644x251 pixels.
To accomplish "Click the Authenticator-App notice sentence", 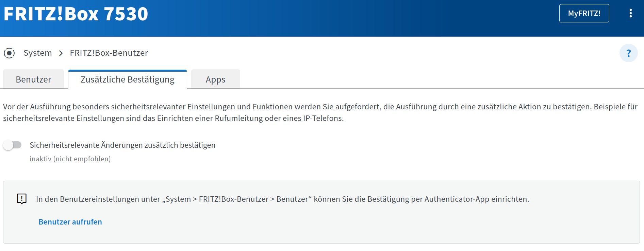I will (x=283, y=199).
